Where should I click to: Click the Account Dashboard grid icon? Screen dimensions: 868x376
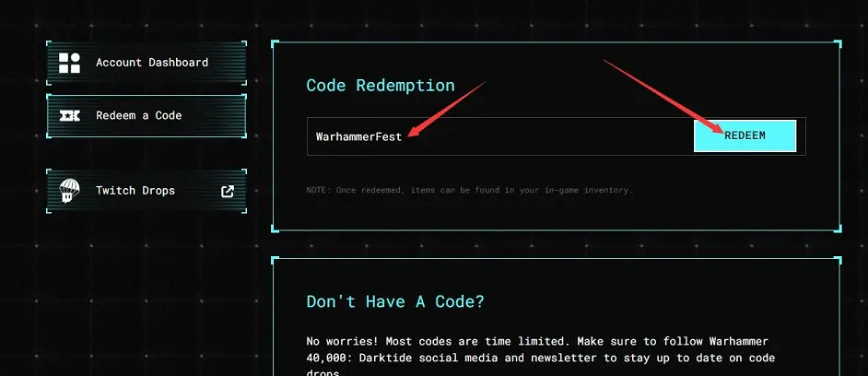click(70, 63)
